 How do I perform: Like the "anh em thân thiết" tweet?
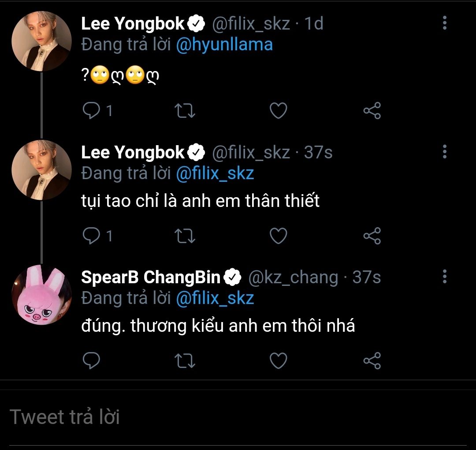[x=278, y=236]
